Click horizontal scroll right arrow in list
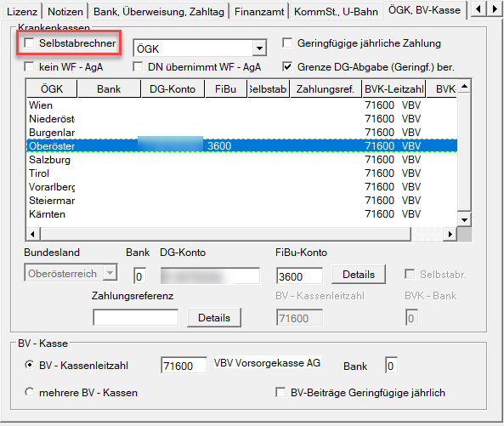504x426 pixels. pyautogui.click(x=450, y=234)
